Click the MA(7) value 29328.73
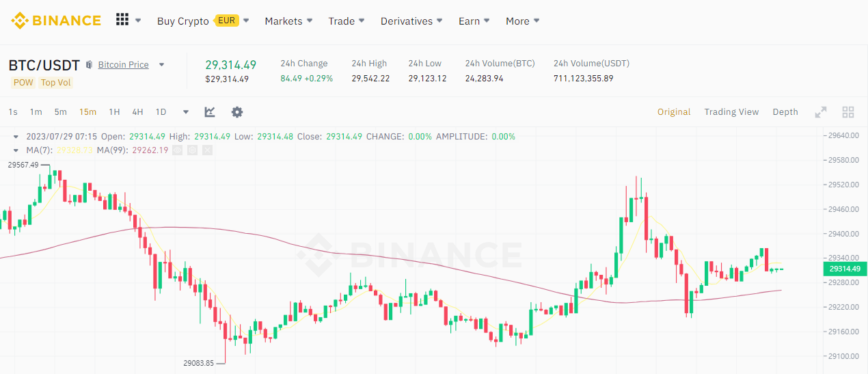868x374 pixels. click(74, 150)
